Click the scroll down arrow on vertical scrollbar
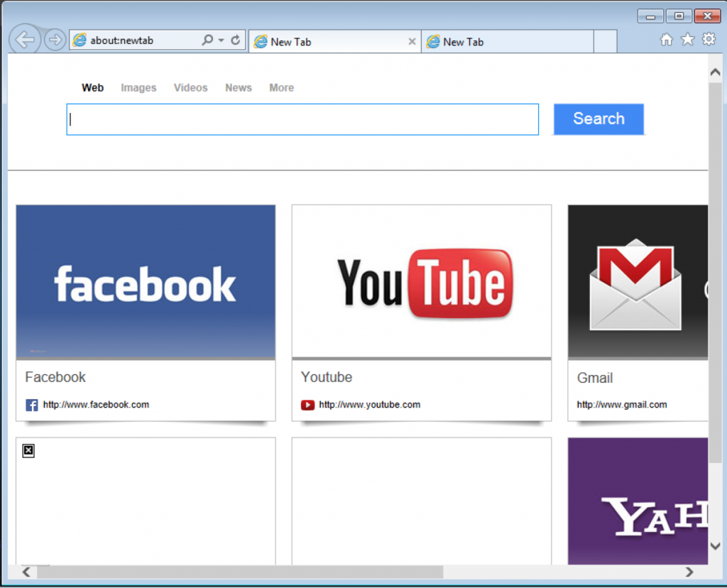The width and height of the screenshot is (727, 588). point(715,546)
